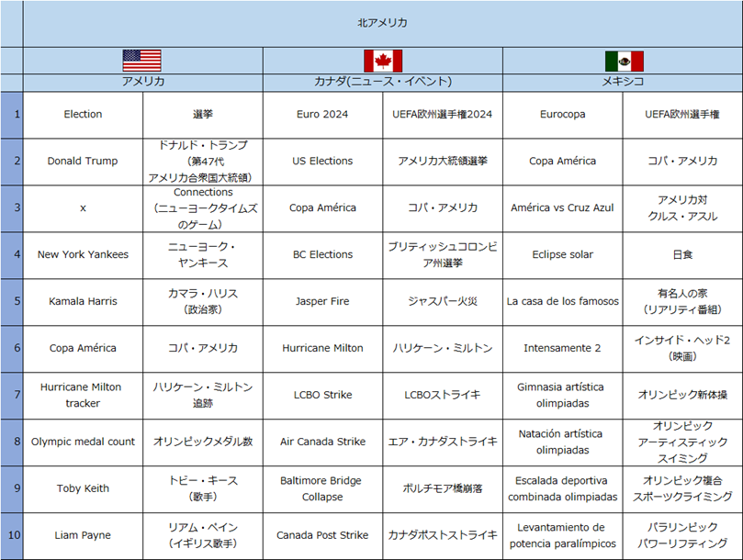Select the "BC Elections" cell
The width and height of the screenshot is (743, 560).
[322, 254]
